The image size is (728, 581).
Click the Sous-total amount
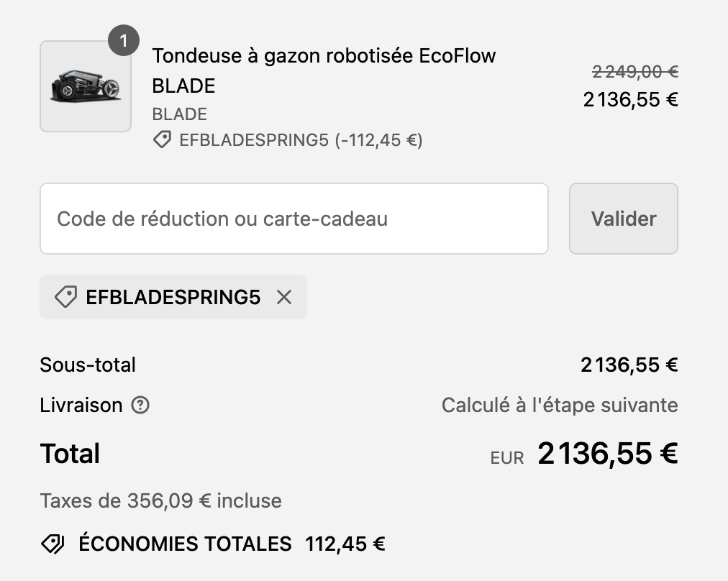coord(629,365)
